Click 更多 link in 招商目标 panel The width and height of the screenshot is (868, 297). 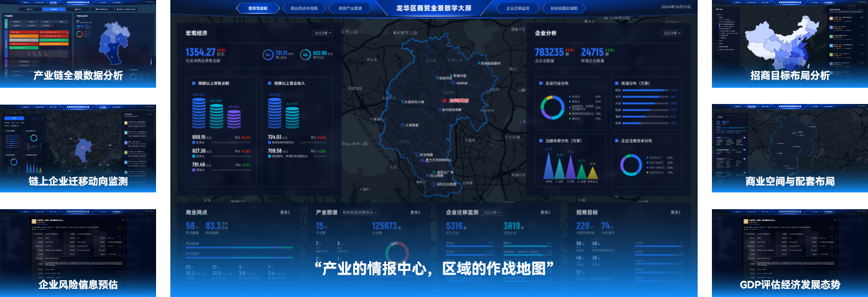point(676,212)
